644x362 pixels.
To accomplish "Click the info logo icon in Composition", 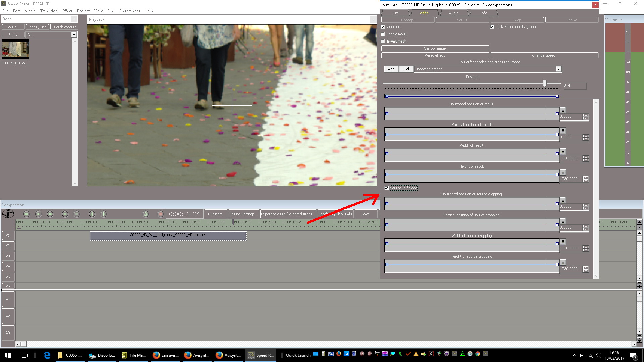I will (x=8, y=214).
